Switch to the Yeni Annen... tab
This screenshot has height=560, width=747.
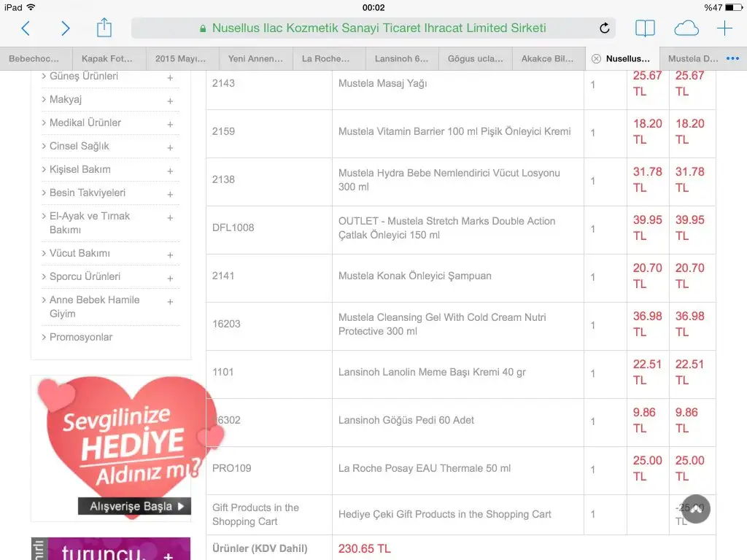point(255,58)
